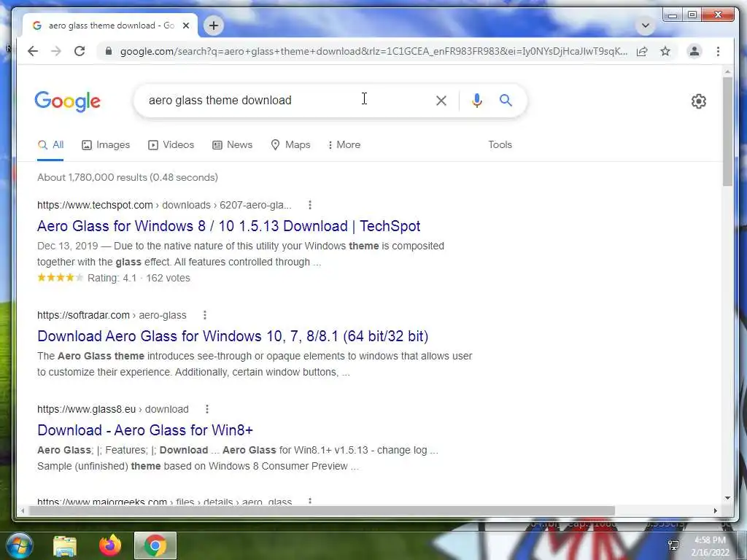Open the tab search dropdown chevron
The height and width of the screenshot is (560, 747).
(x=646, y=26)
